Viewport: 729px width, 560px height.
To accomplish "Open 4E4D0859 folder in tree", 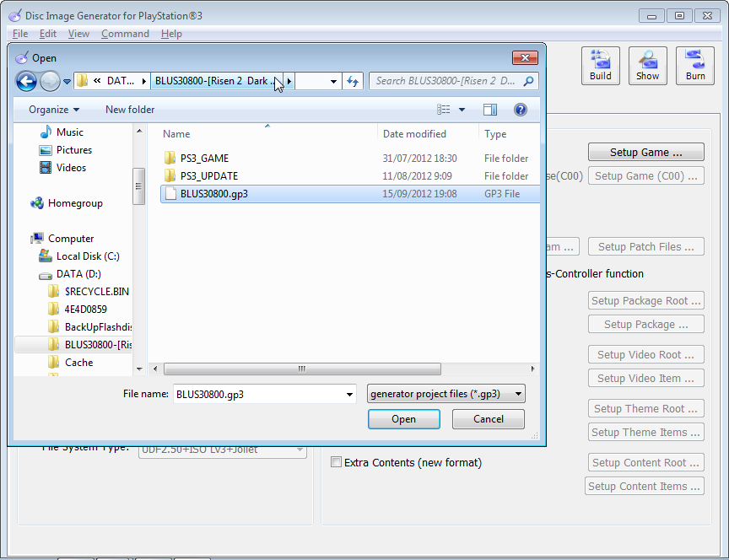I will coord(78,309).
